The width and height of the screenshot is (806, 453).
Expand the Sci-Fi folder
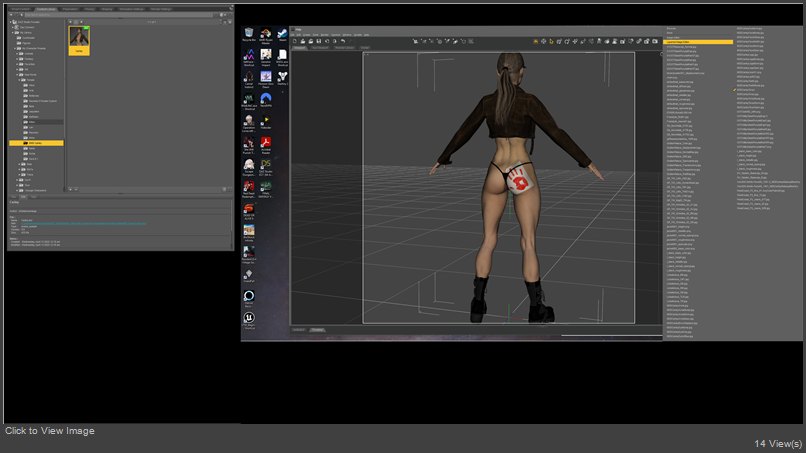17,180
